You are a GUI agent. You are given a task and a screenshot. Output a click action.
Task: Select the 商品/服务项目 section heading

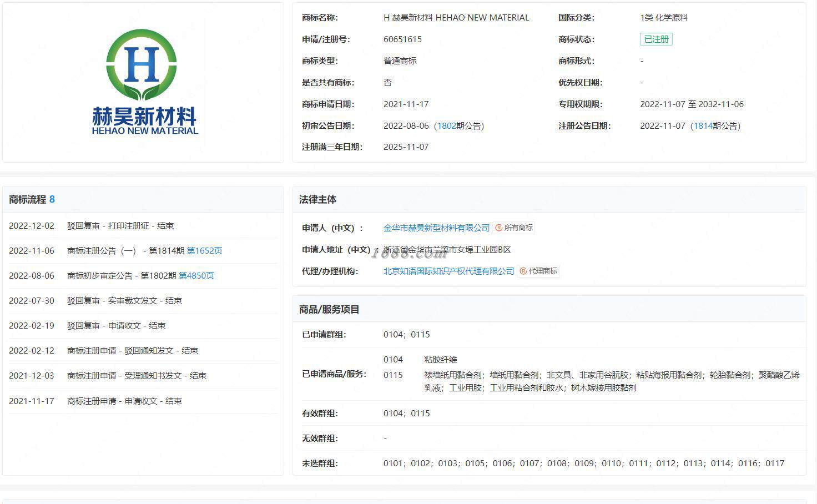point(329,309)
